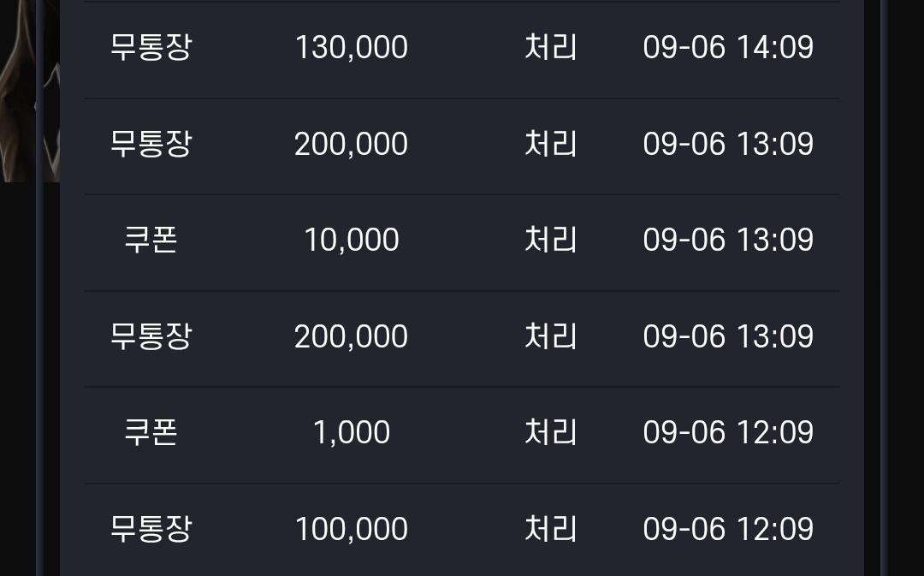Click the 09-06 14:09 timestamp
Image resolution: width=924 pixels, height=576 pixels.
click(728, 47)
